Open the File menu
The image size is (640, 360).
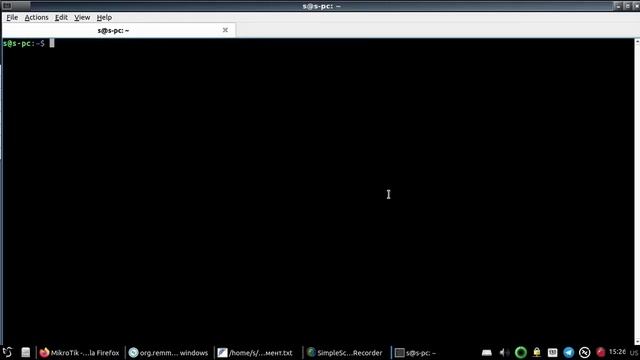click(12, 18)
